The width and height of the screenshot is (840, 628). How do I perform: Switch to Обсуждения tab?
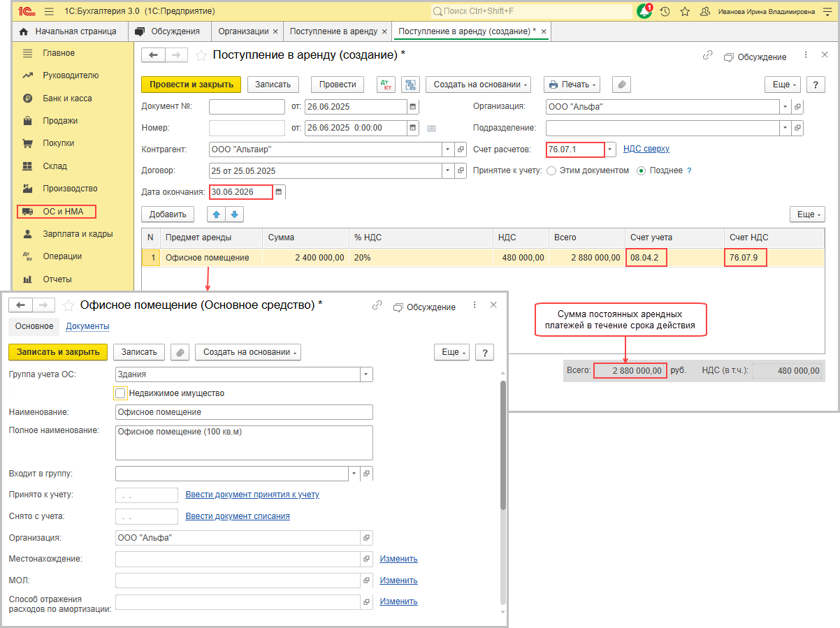170,31
